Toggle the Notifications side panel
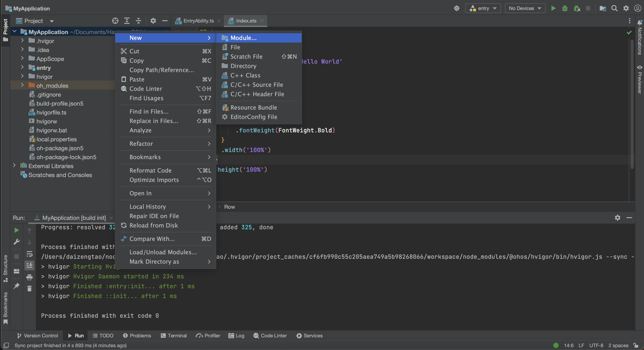Image resolution: width=644 pixels, height=350 pixels. [640, 37]
